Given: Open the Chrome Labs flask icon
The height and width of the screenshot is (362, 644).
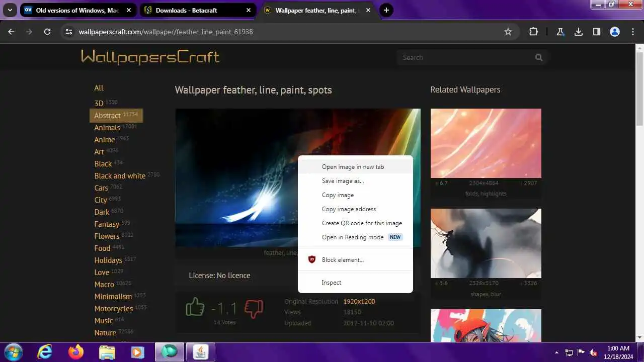Looking at the screenshot, I should [x=560, y=32].
